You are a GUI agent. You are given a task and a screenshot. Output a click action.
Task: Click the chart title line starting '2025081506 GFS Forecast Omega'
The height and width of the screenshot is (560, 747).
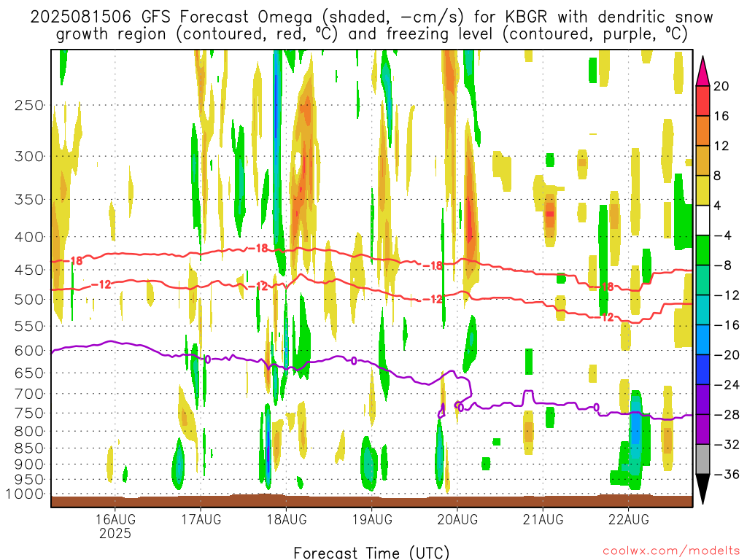(x=371, y=17)
